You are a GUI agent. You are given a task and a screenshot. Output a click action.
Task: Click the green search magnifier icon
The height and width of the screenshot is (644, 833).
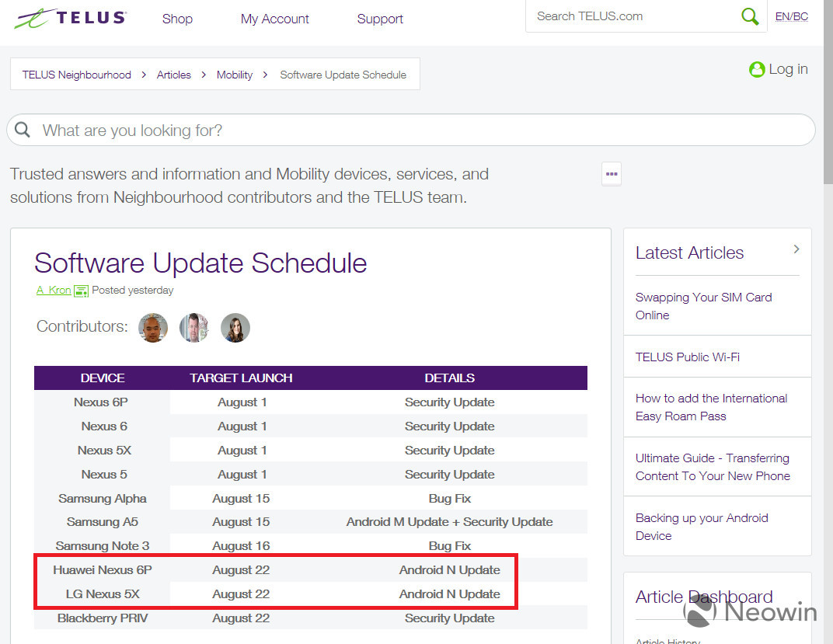coord(750,16)
